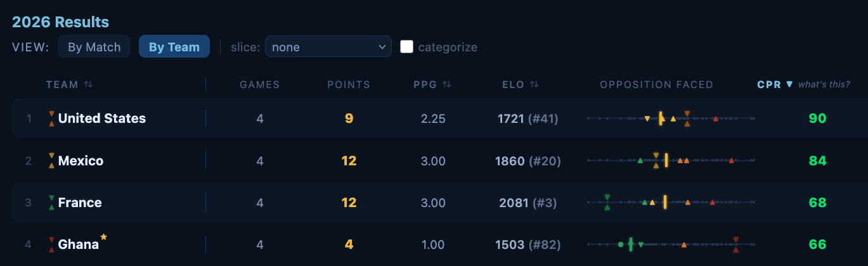This screenshot has height=266, width=868.
Task: Click the gold star beside Ghana
Action: pyautogui.click(x=104, y=237)
